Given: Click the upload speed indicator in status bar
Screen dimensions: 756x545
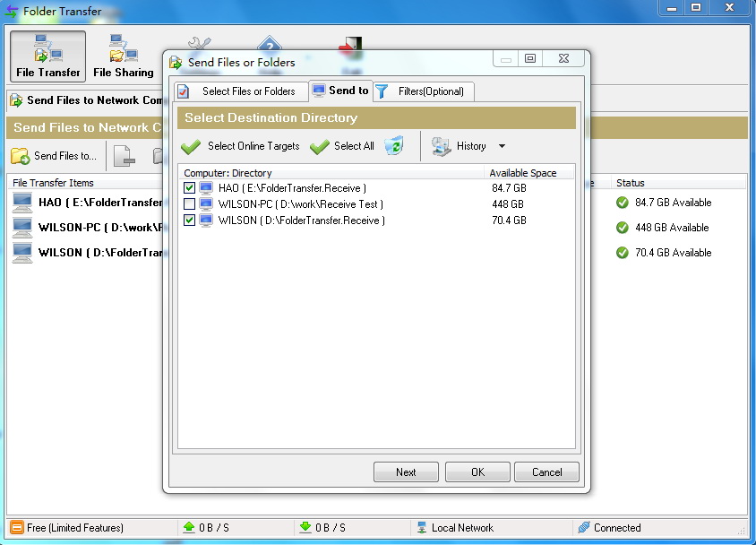Looking at the screenshot, I should pos(206,528).
